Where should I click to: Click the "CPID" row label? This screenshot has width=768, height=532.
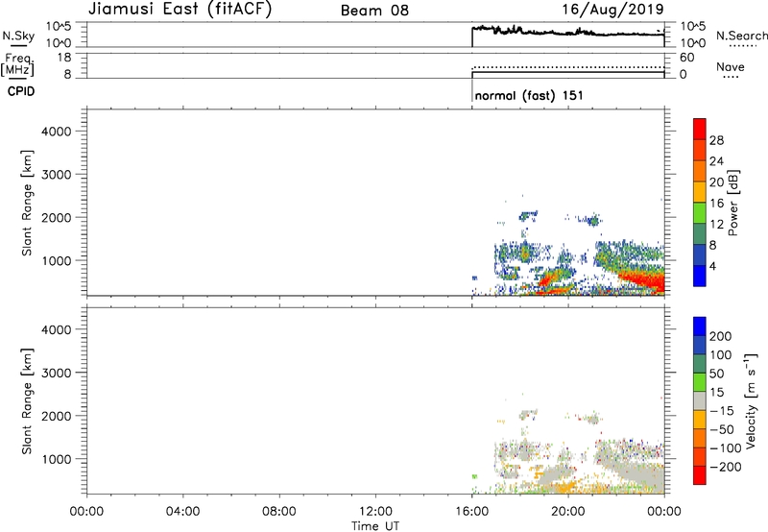click(x=21, y=91)
